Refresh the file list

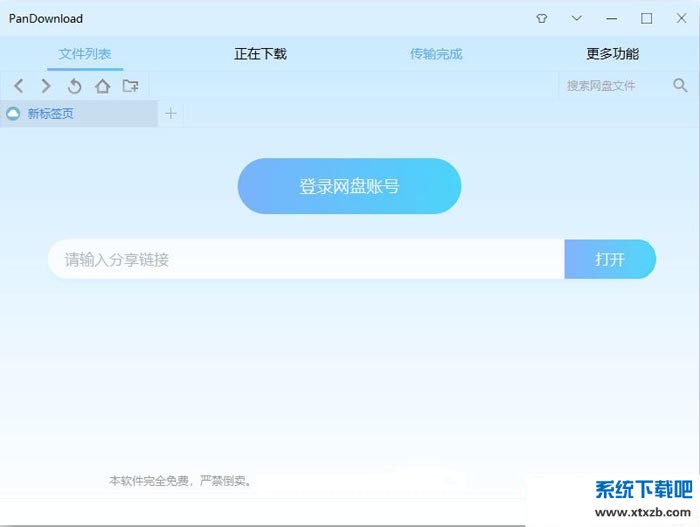point(74,86)
